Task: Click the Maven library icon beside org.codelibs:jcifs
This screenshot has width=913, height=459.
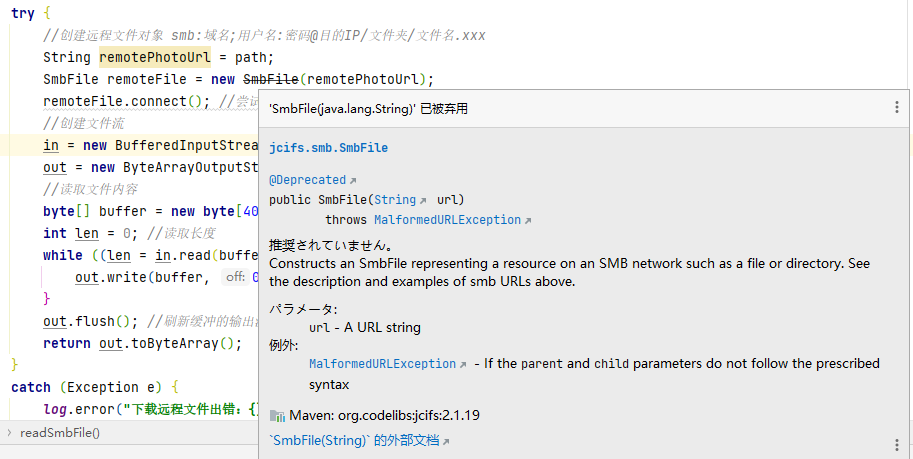Action: coord(277,415)
